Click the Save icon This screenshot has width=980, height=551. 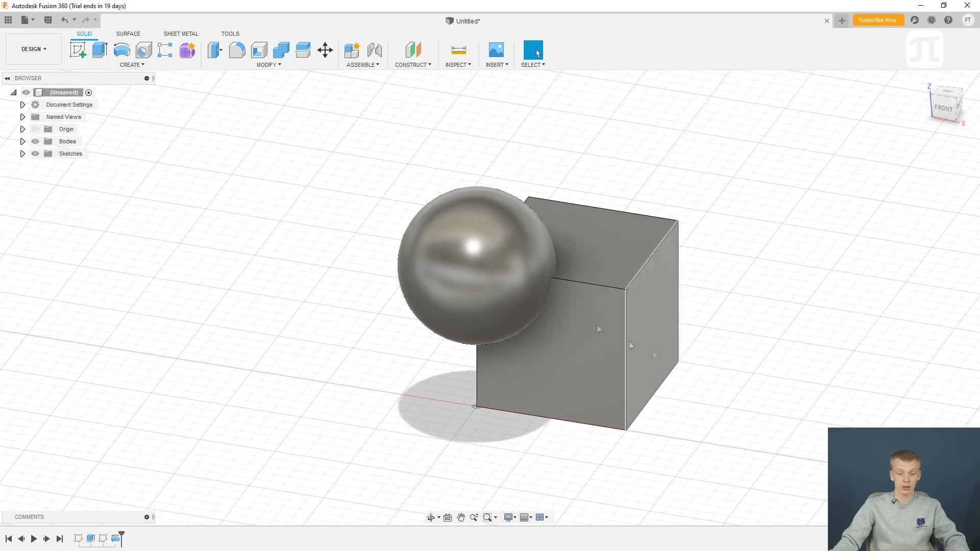click(x=48, y=20)
